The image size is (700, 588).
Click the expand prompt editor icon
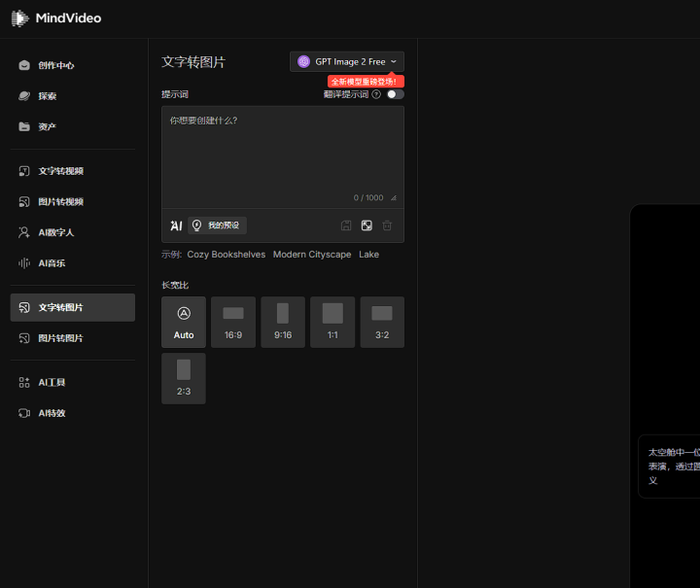[x=367, y=225]
